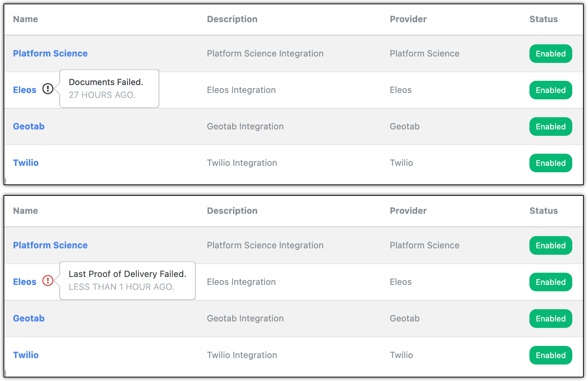Click Enabled badge in Eleos row with Proof of Delivery failure

click(550, 282)
